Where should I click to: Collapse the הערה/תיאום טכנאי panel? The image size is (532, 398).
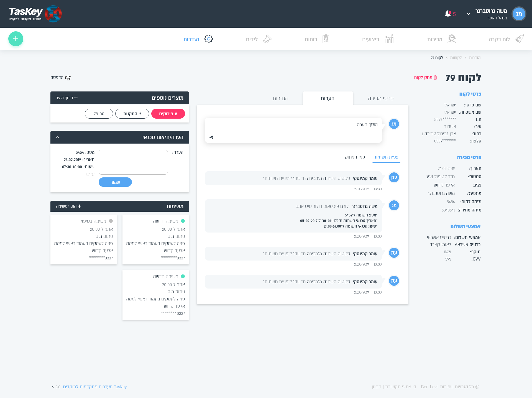(x=58, y=137)
